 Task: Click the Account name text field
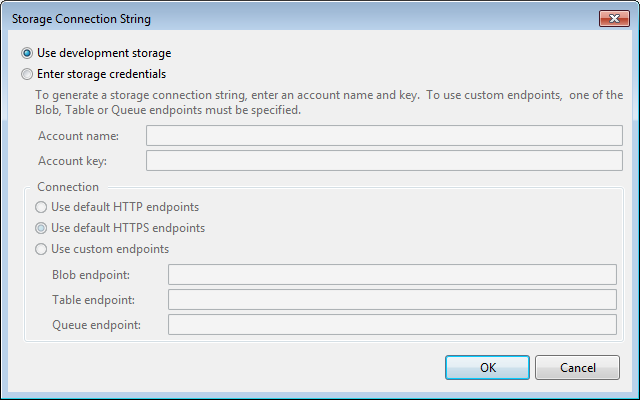point(384,136)
